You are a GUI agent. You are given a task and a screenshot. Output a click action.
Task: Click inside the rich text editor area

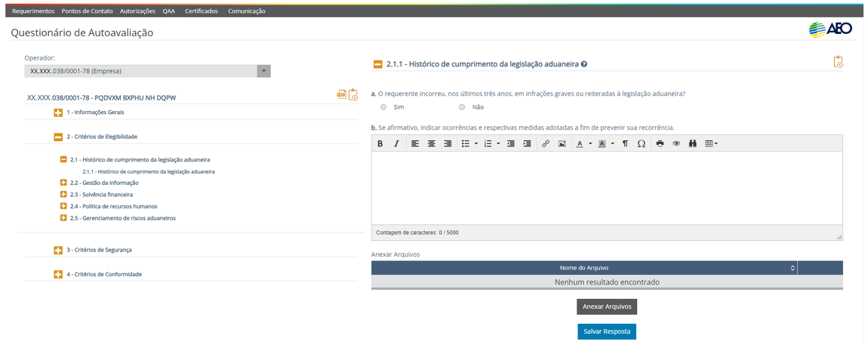(x=607, y=188)
